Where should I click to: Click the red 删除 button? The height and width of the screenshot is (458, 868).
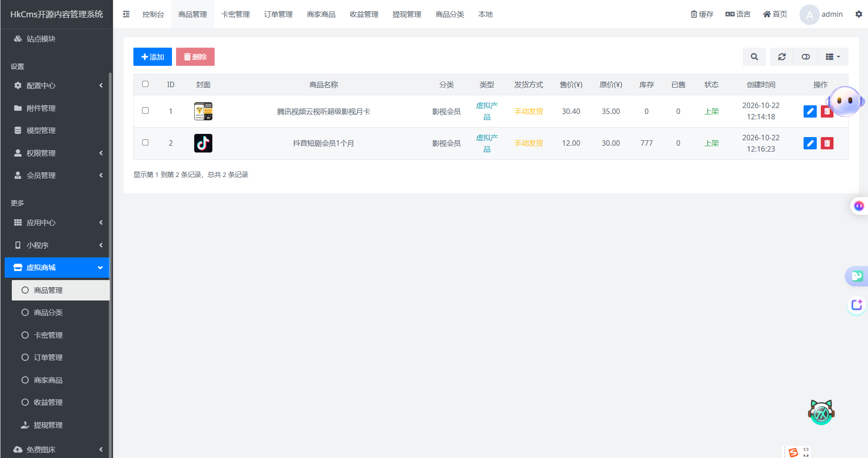(195, 57)
